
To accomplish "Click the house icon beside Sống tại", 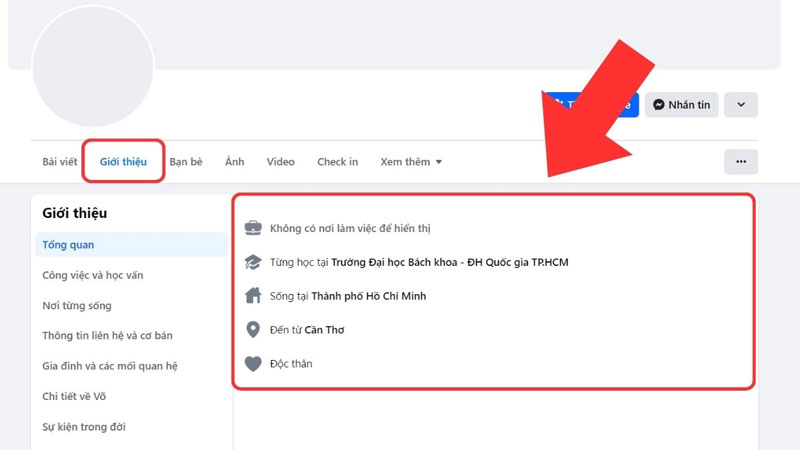I will click(x=253, y=295).
